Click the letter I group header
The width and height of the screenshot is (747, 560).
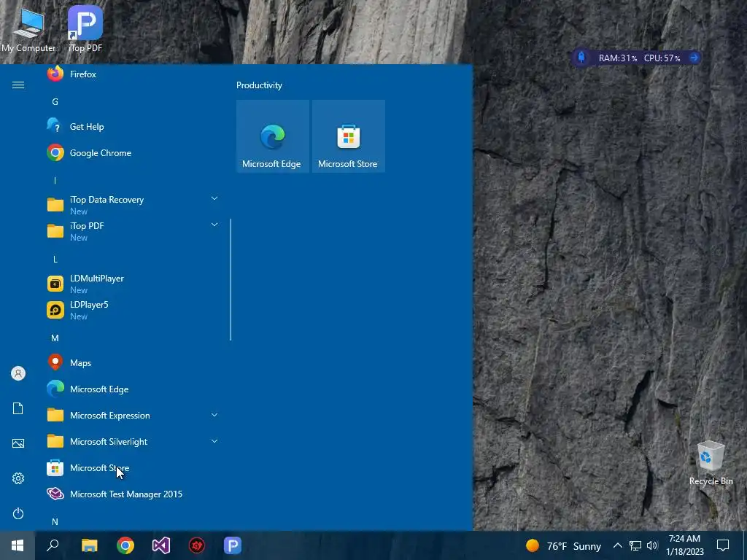point(55,181)
